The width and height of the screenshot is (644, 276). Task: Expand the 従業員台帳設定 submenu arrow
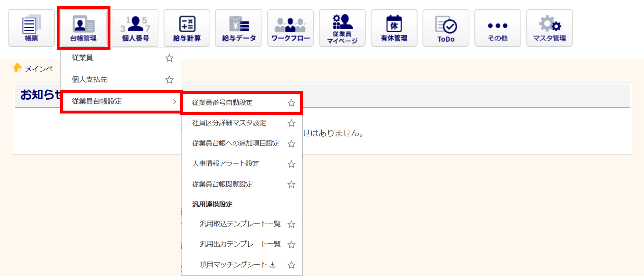[174, 102]
